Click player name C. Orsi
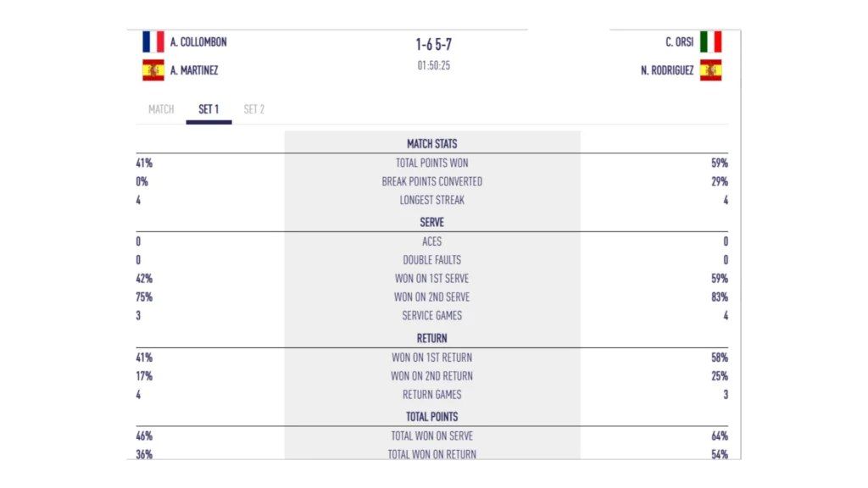The width and height of the screenshot is (868, 488). [x=680, y=42]
